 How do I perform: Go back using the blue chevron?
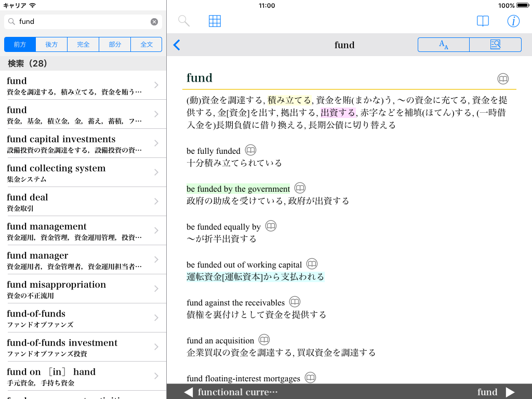tap(177, 45)
